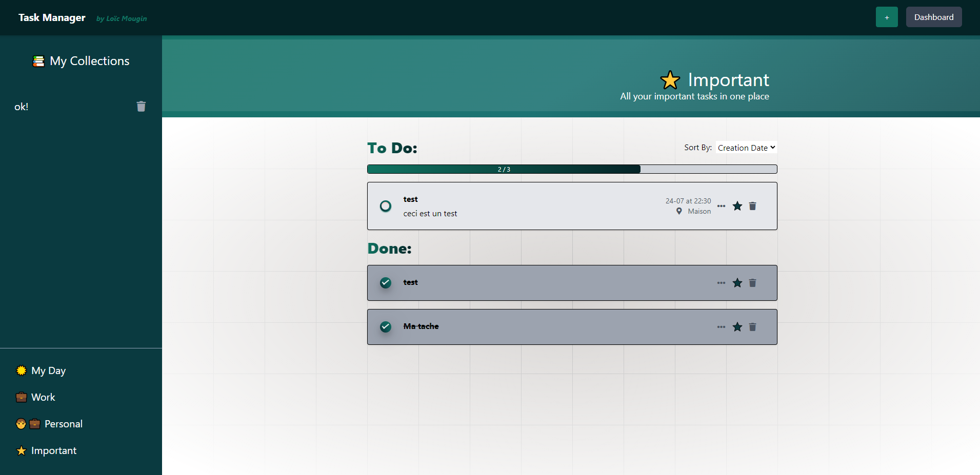Uncheck the completed 'Ma tache' task
Image resolution: width=980 pixels, height=475 pixels.
[x=386, y=327]
